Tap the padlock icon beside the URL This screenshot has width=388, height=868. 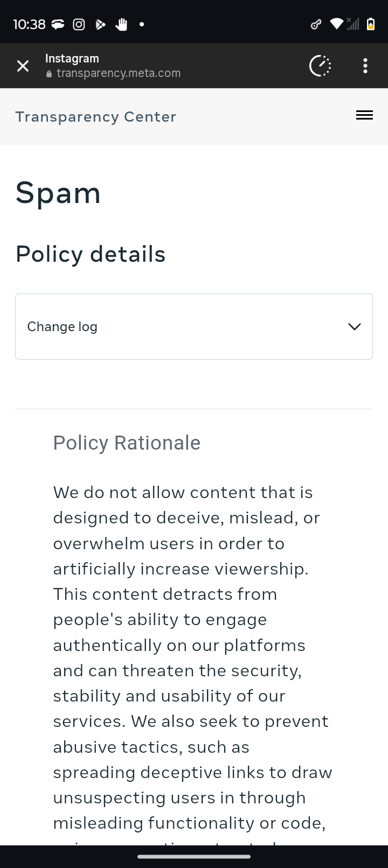click(49, 74)
